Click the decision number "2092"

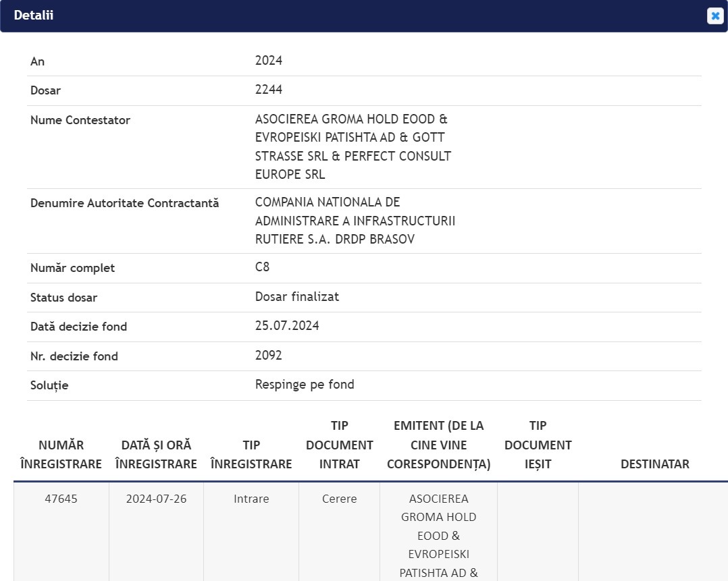(x=268, y=356)
